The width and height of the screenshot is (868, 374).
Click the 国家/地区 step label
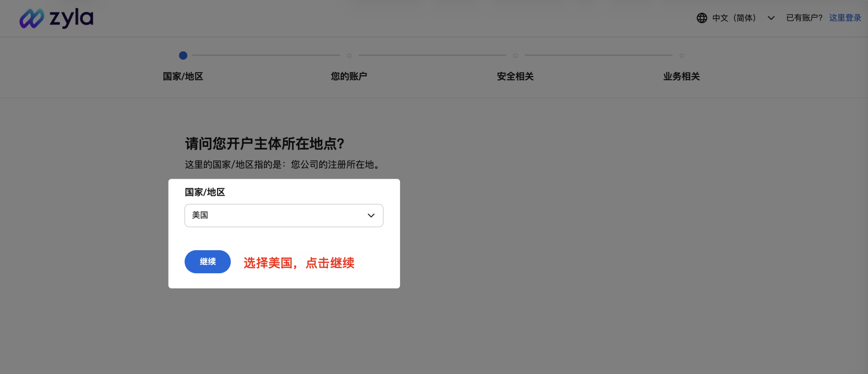click(183, 76)
